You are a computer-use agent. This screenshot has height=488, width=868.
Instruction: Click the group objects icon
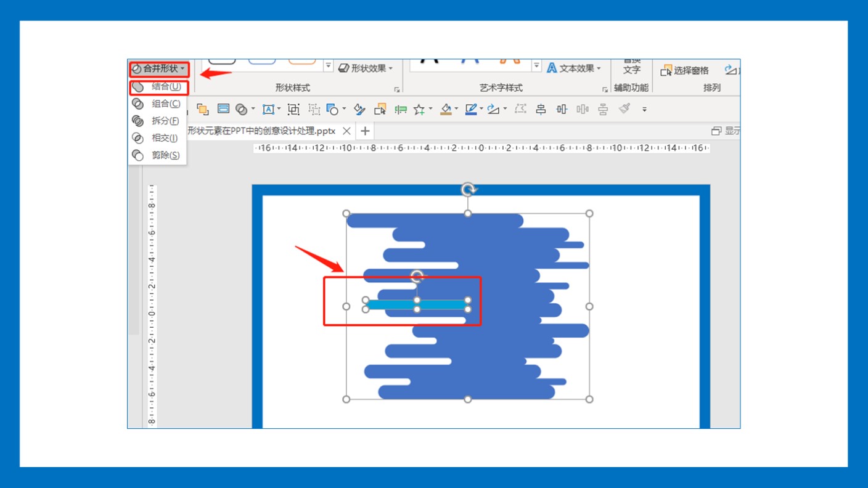point(293,110)
